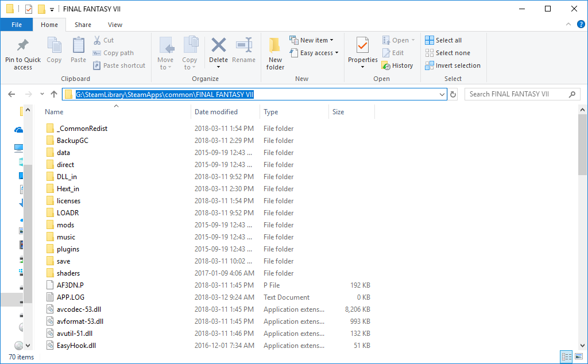Click Properties icon in title bar toolbar
This screenshot has height=364, width=588.
point(29,9)
